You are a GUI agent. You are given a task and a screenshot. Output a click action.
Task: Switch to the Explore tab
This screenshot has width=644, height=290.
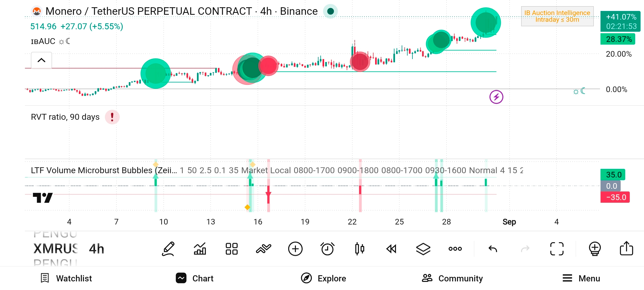click(324, 278)
